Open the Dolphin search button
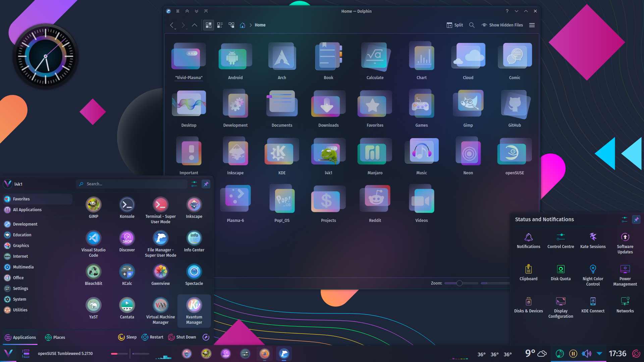The width and height of the screenshot is (644, 362). point(472,25)
